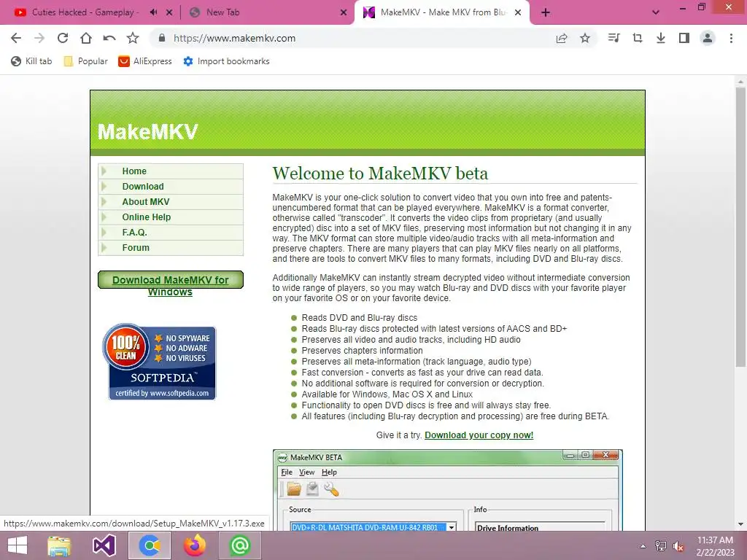Image resolution: width=747 pixels, height=560 pixels.
Task: Close the New Tab tab
Action: (344, 13)
